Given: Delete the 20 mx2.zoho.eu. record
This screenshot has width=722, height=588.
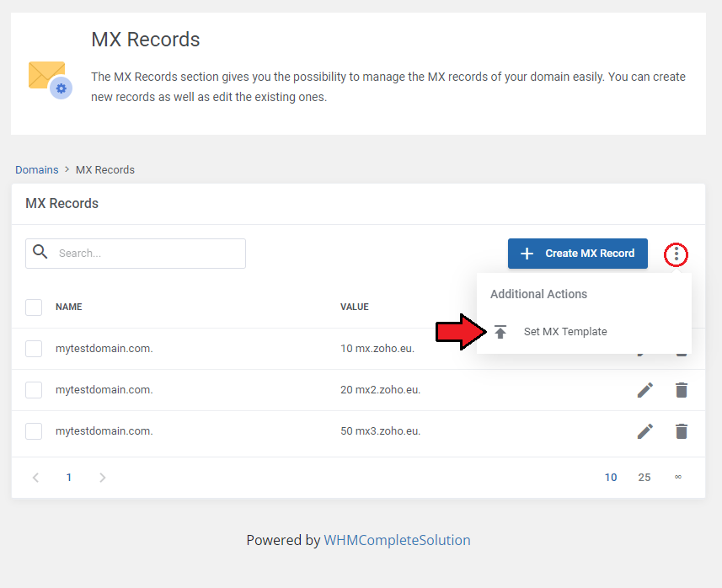Looking at the screenshot, I should [682, 390].
